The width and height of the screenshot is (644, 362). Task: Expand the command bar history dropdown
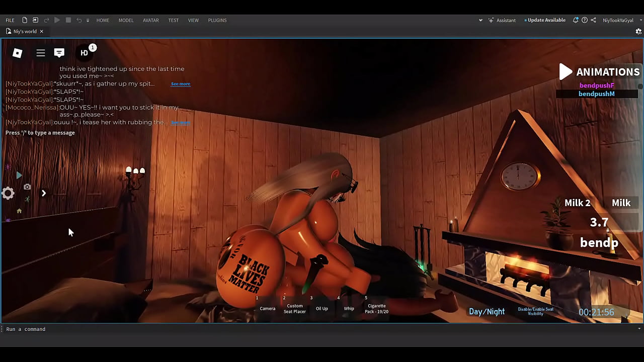[639, 329]
